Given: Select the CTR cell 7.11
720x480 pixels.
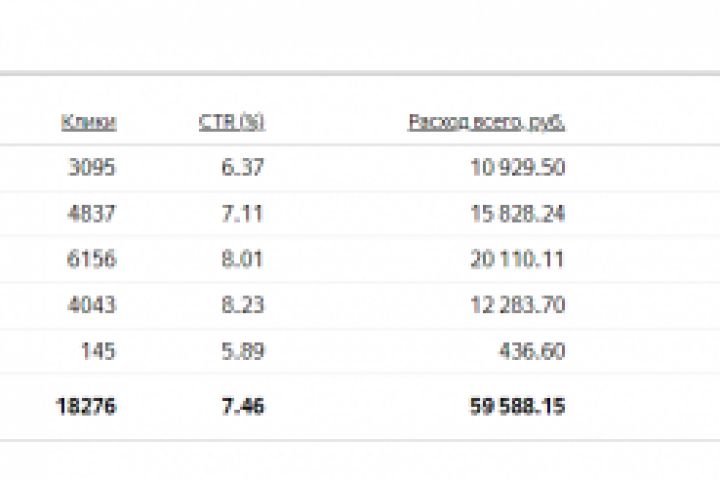Looking at the screenshot, I should [242, 214].
